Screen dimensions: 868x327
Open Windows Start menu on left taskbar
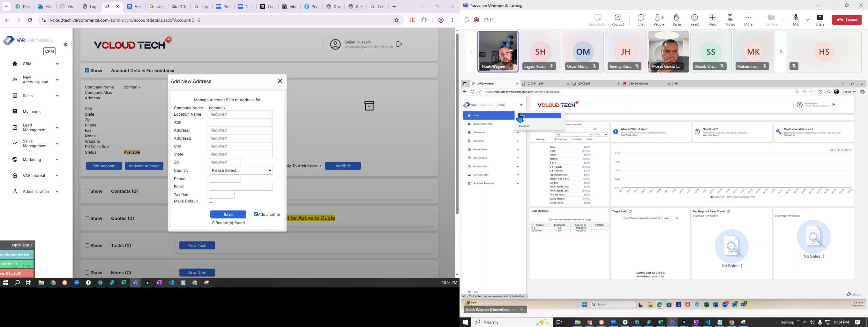5,283
